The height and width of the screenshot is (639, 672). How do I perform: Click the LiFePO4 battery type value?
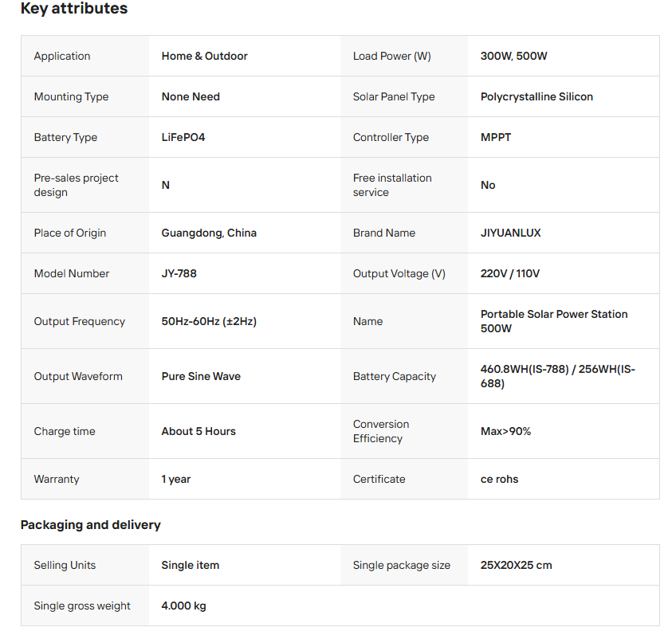[183, 137]
